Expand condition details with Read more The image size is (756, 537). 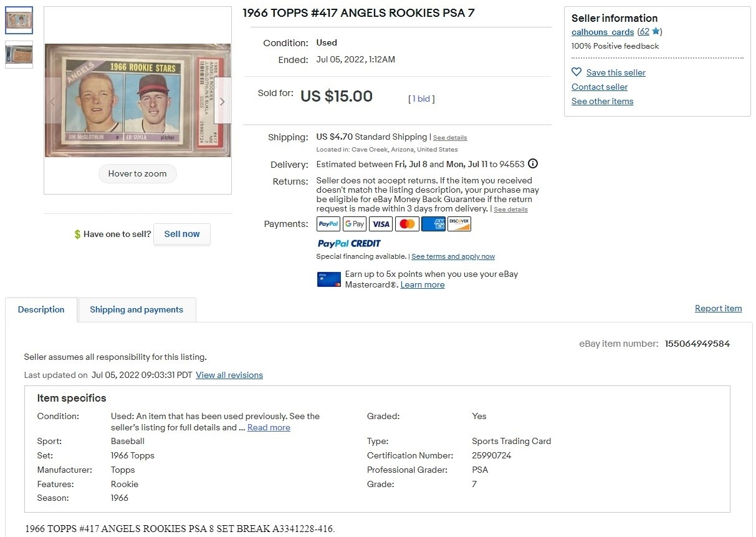(x=269, y=427)
